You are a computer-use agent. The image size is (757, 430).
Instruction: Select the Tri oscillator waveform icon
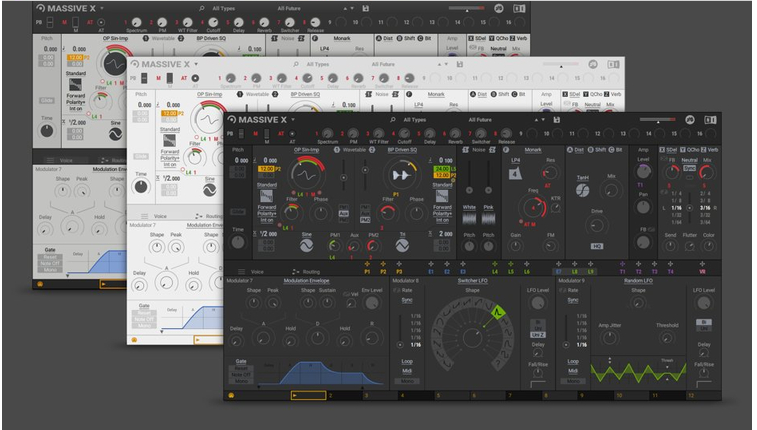(x=402, y=246)
